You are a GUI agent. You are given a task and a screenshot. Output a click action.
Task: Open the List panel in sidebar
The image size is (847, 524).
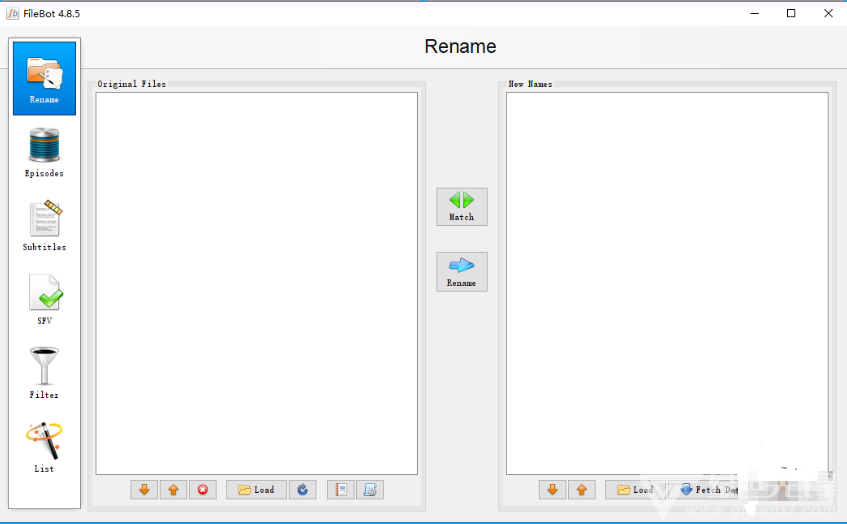44,447
